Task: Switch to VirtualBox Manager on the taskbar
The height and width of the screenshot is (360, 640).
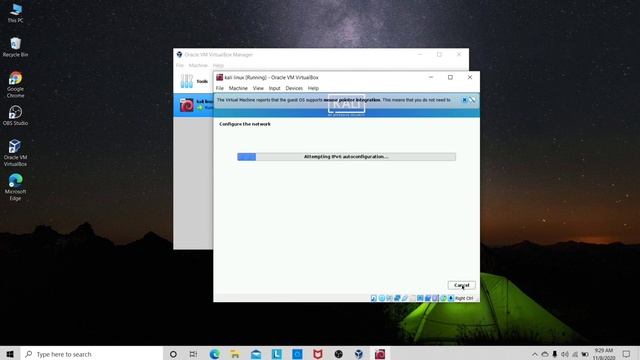Action: click(359, 354)
